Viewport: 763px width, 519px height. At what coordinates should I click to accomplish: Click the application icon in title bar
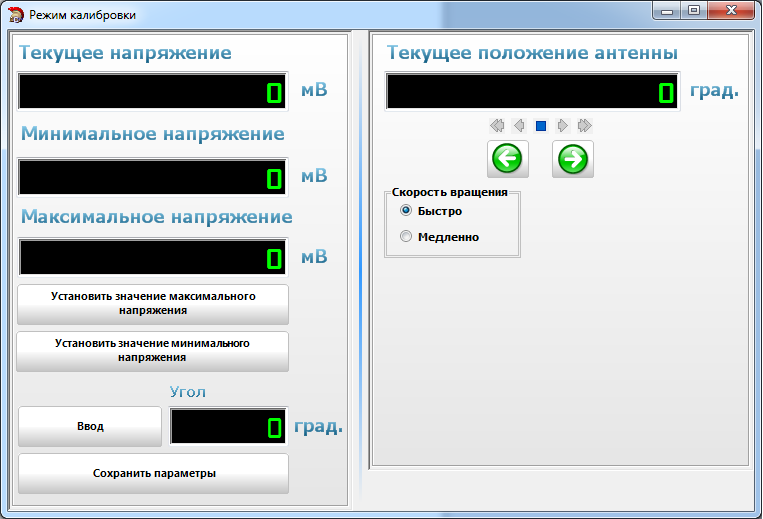[16, 15]
